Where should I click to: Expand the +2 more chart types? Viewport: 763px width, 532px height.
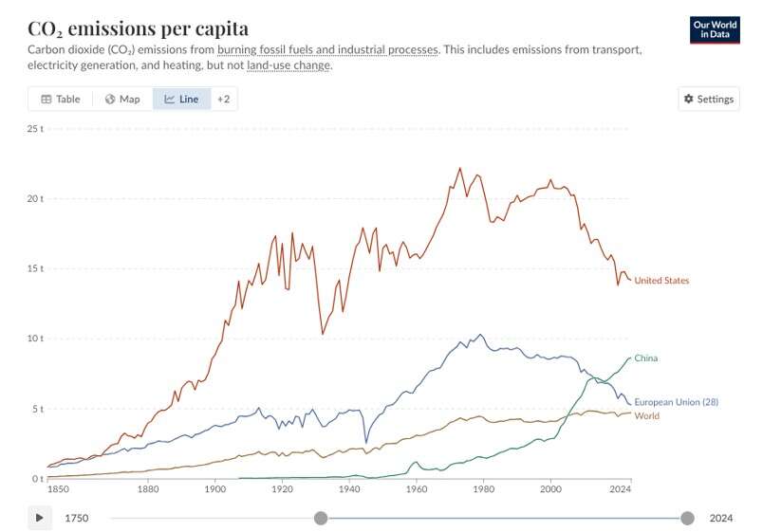tap(223, 99)
